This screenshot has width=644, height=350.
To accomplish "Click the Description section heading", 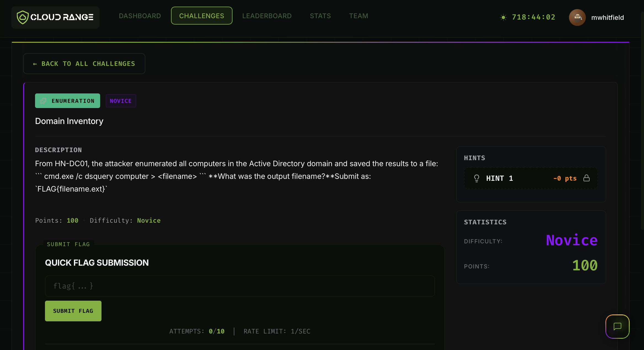I will pos(58,150).
